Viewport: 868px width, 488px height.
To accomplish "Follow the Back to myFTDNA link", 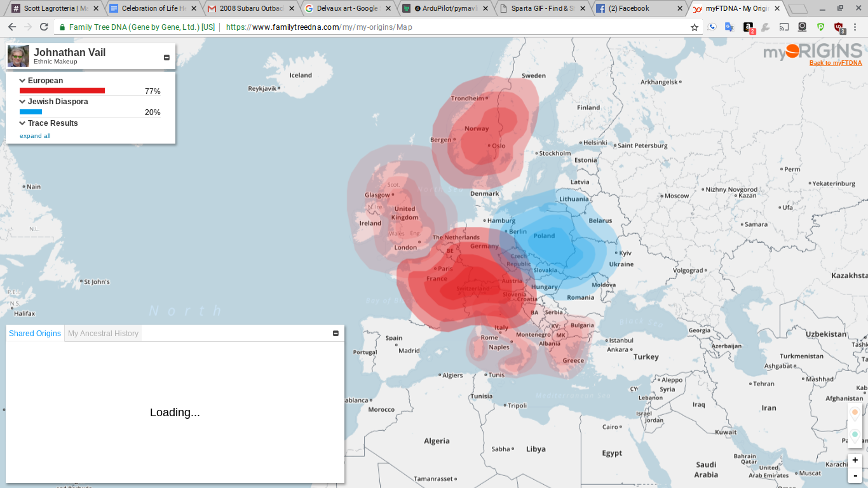I will pyautogui.click(x=835, y=63).
